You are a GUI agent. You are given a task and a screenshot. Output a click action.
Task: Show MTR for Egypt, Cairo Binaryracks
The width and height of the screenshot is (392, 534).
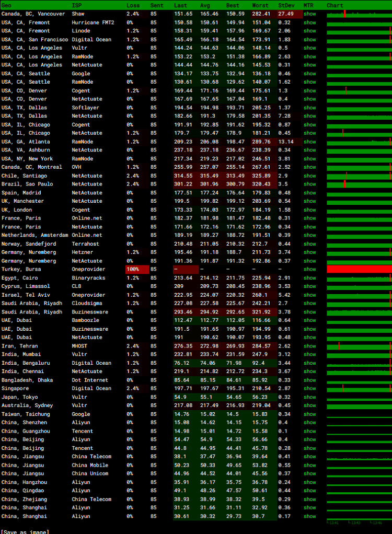click(x=310, y=278)
